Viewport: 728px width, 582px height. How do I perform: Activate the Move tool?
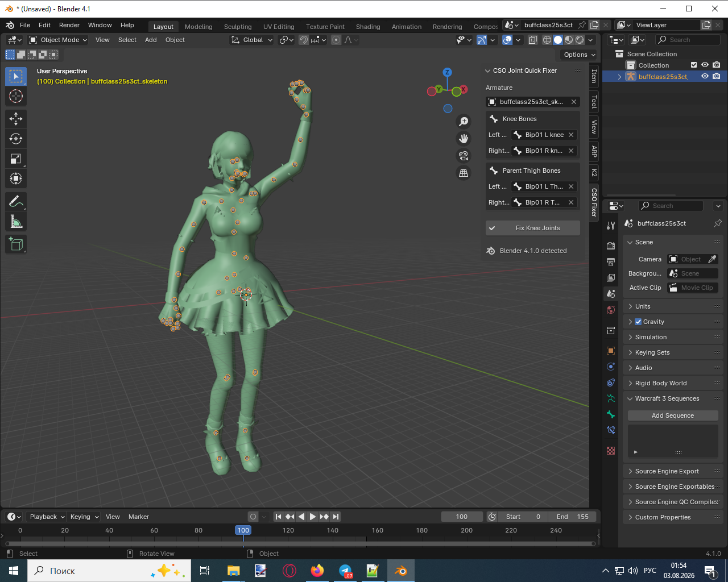point(16,118)
